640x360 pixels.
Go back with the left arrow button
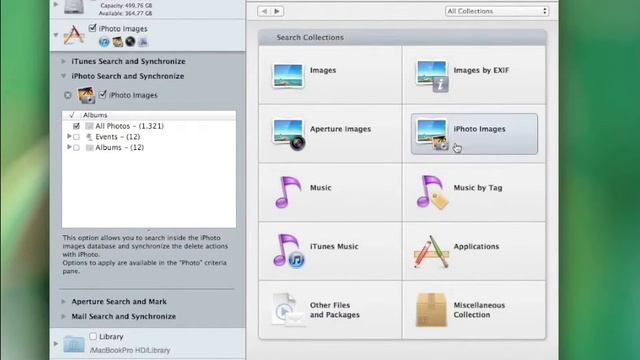tap(264, 11)
